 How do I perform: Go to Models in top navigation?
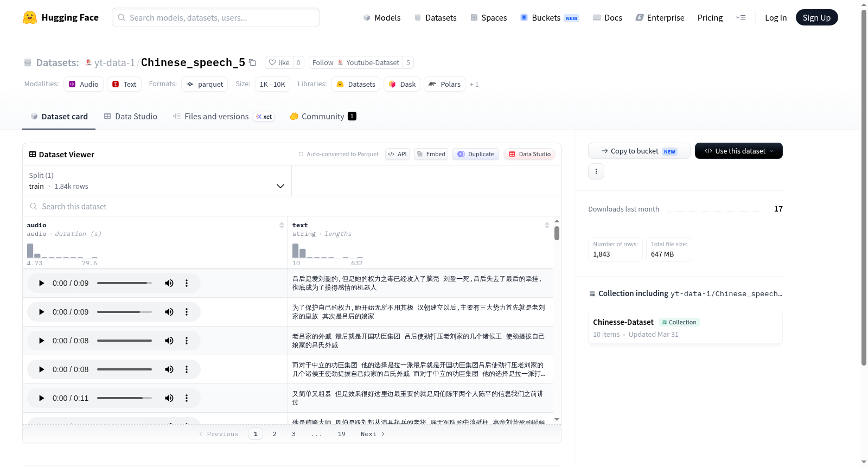click(x=382, y=17)
